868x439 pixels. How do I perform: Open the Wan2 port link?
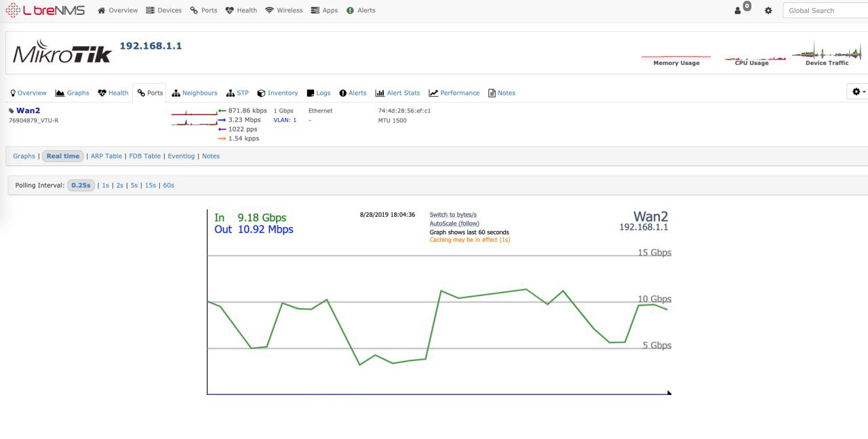click(x=28, y=110)
